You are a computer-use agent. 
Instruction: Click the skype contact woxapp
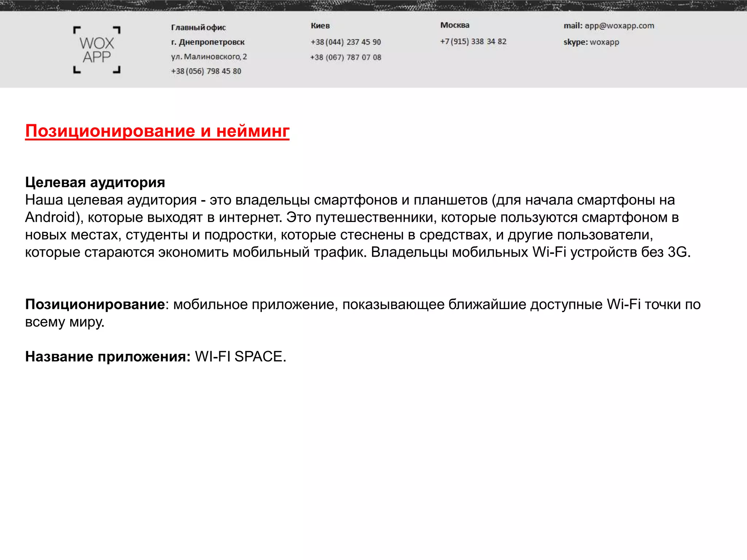click(x=604, y=42)
